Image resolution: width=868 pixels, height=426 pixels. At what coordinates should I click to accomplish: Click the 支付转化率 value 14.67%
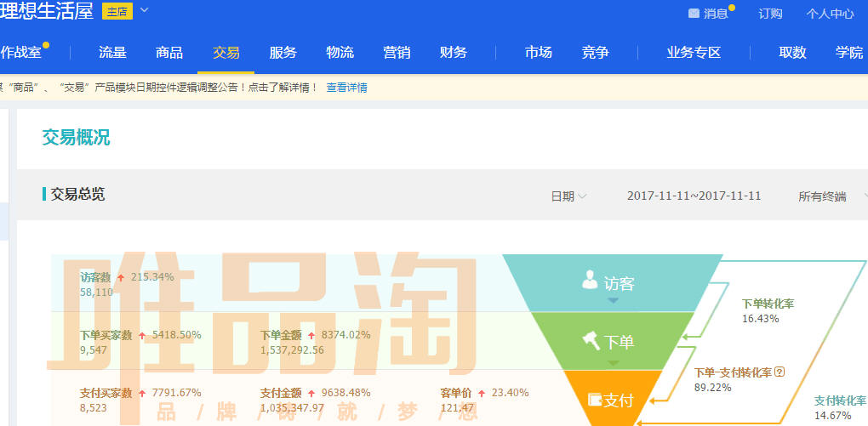click(x=832, y=416)
